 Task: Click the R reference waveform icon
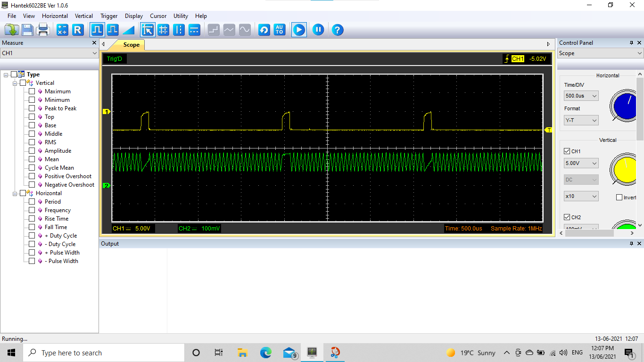pos(78,30)
